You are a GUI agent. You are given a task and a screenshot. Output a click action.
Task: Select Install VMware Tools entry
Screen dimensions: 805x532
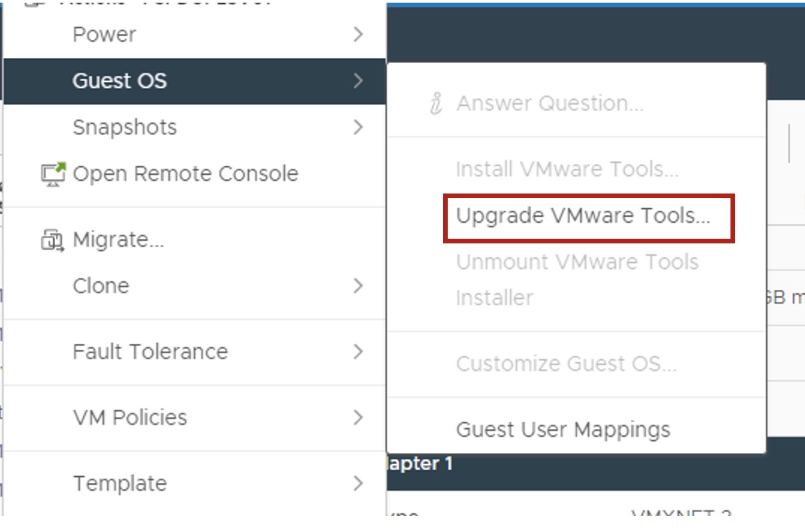click(x=567, y=170)
